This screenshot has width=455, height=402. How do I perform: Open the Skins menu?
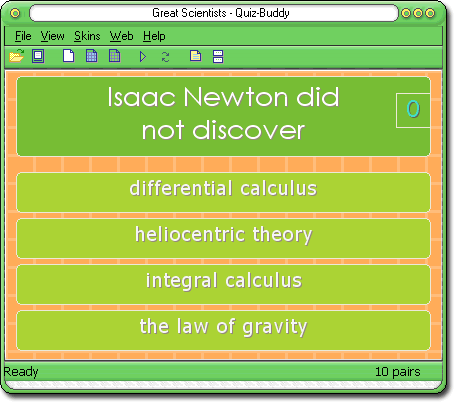pyautogui.click(x=87, y=36)
